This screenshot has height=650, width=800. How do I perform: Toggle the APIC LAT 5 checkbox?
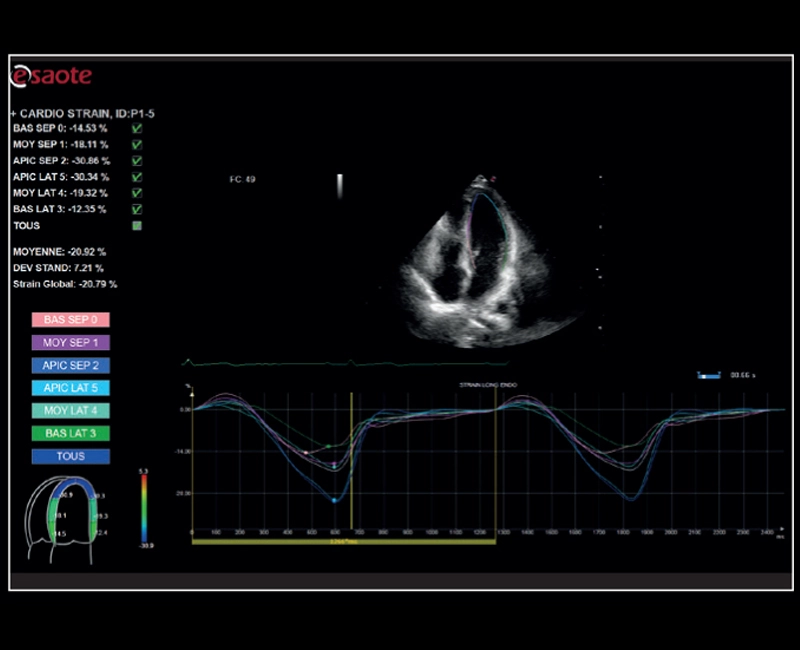(135, 176)
